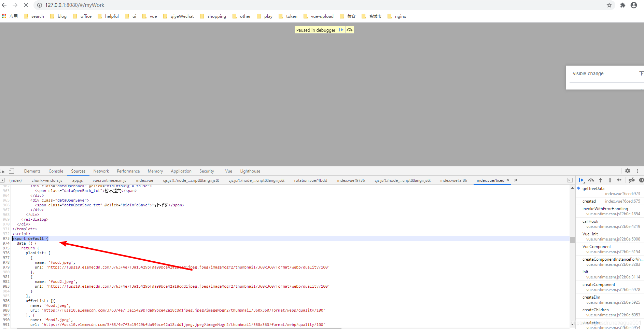The height and width of the screenshot is (329, 644).
Task: Toggle Deactivate breakpoints icon
Action: tap(632, 180)
